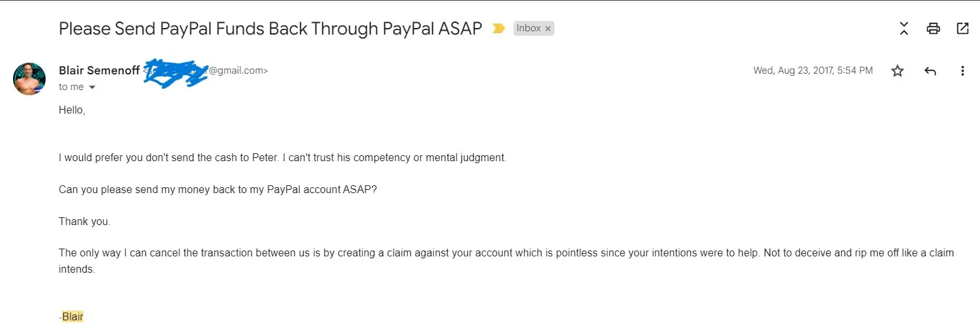Click the expand/collapse all messages icon
980x336 pixels.
click(x=904, y=28)
